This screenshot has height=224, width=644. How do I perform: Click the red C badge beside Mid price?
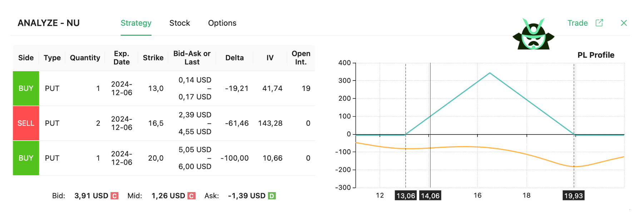coord(192,196)
